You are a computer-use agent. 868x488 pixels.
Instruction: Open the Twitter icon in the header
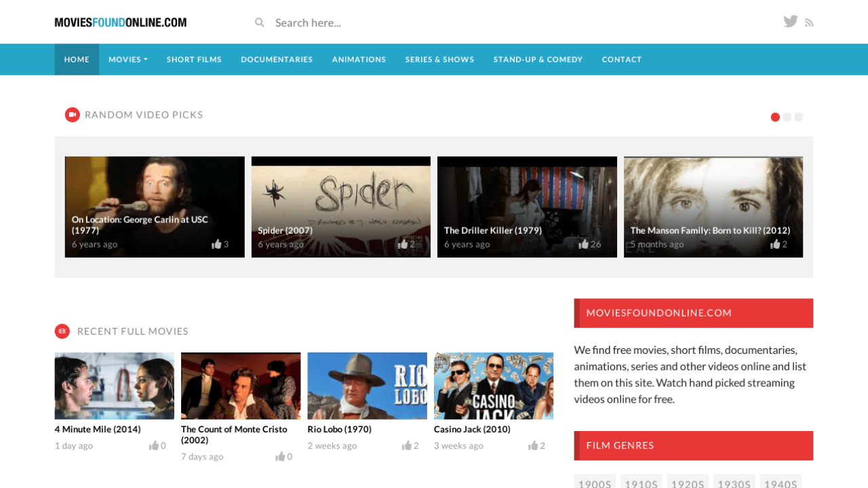(x=791, y=21)
